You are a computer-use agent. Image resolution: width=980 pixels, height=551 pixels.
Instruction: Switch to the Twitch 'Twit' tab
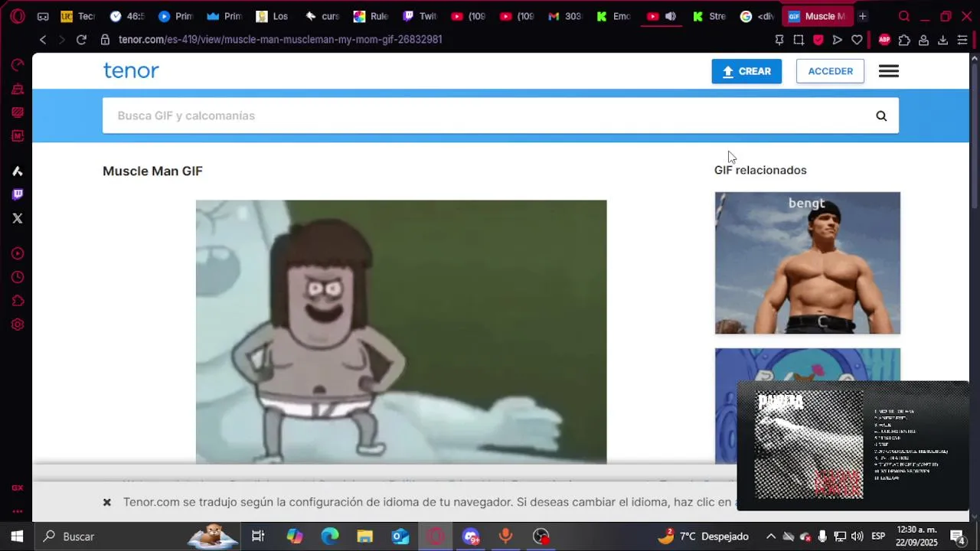[x=420, y=16]
